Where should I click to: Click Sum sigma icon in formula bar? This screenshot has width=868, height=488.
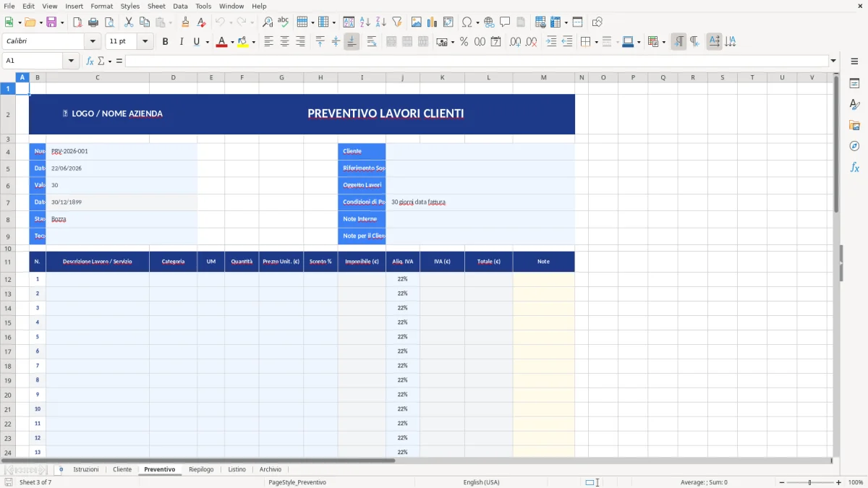[101, 61]
